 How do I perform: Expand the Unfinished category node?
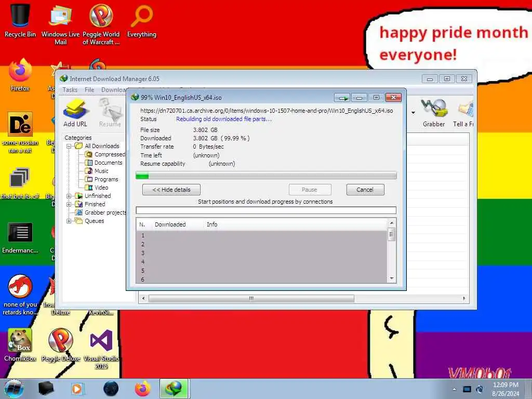click(x=69, y=196)
